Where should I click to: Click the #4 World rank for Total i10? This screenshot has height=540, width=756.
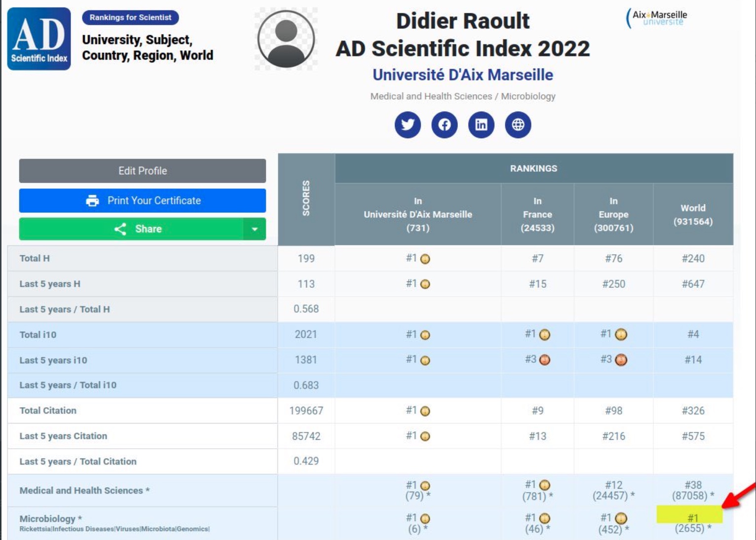(x=693, y=335)
